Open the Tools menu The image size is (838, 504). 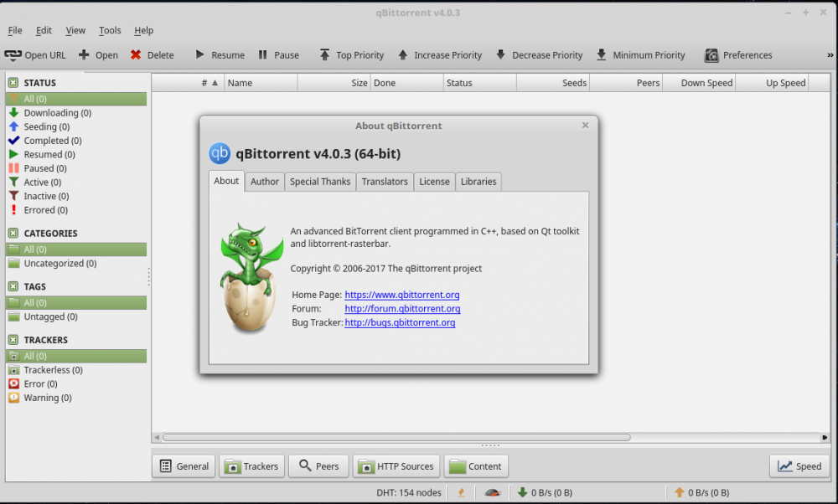coord(110,30)
